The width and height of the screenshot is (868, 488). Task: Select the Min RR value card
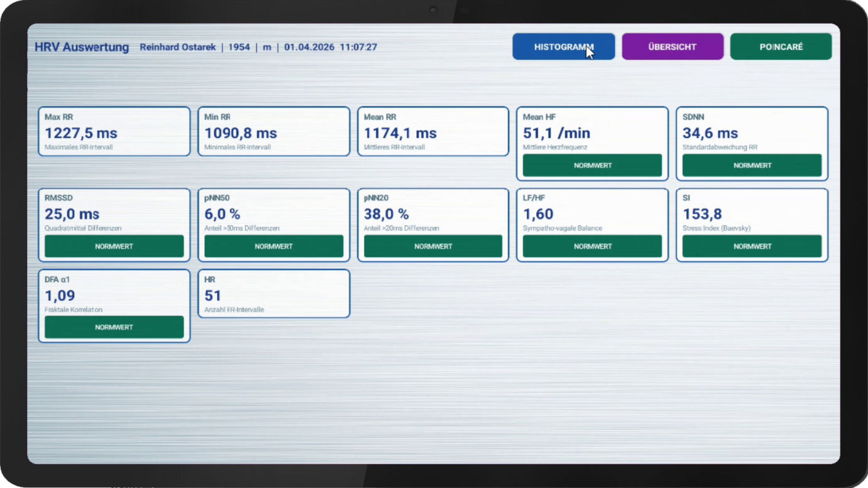[x=273, y=131]
